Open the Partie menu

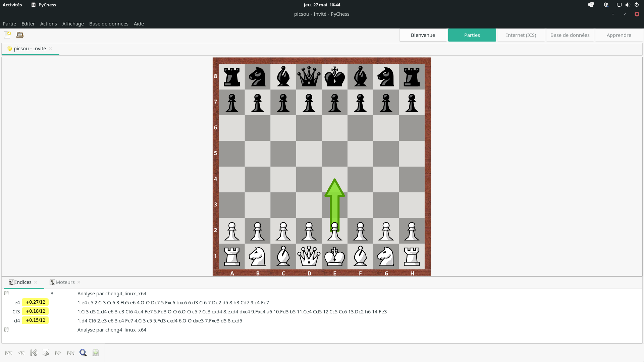tap(9, 23)
